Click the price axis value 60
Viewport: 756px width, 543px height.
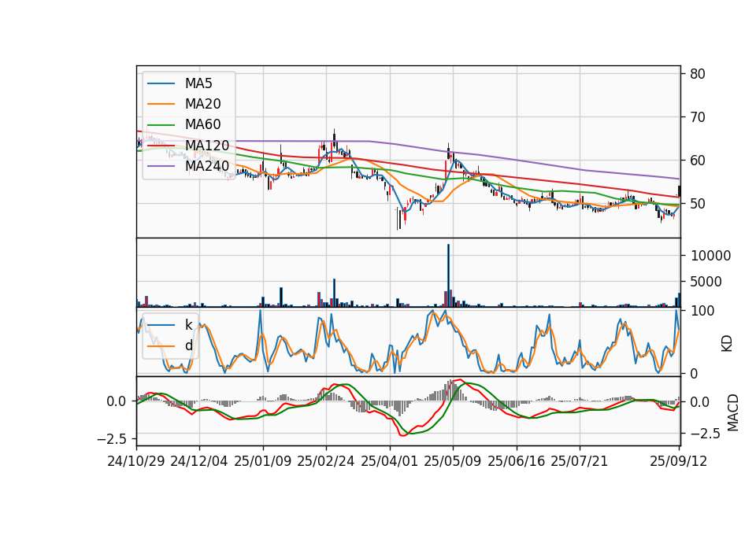(x=698, y=161)
